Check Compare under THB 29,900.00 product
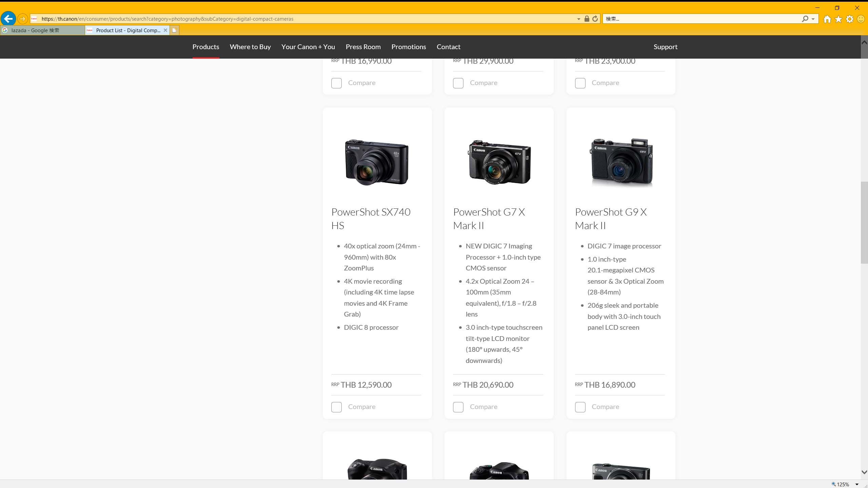Screen dimensions: 868x488 coord(458,83)
